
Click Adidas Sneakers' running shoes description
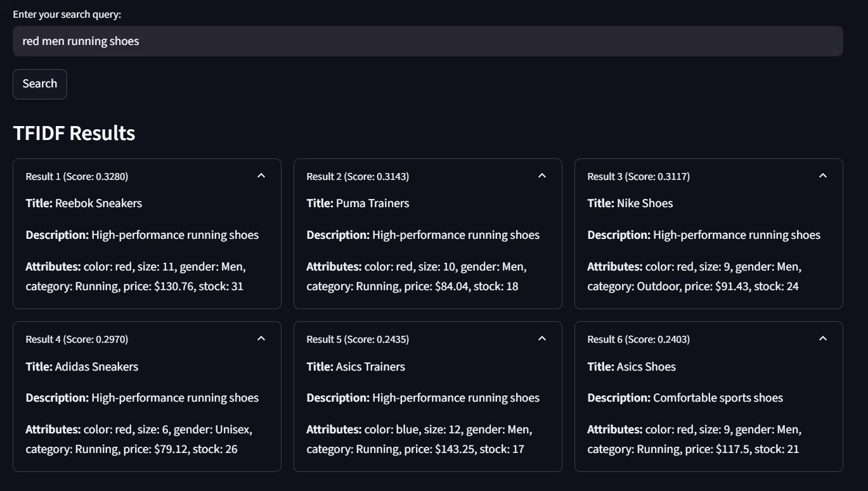[175, 398]
